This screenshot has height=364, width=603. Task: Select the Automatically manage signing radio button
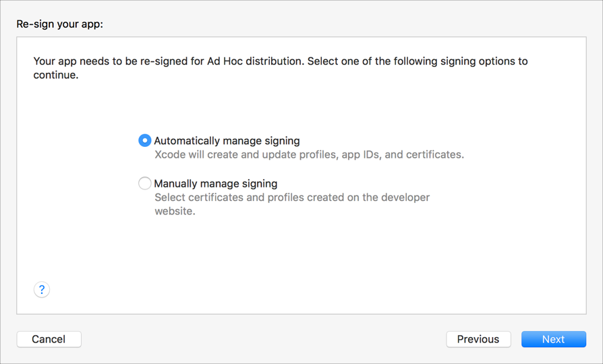(144, 140)
